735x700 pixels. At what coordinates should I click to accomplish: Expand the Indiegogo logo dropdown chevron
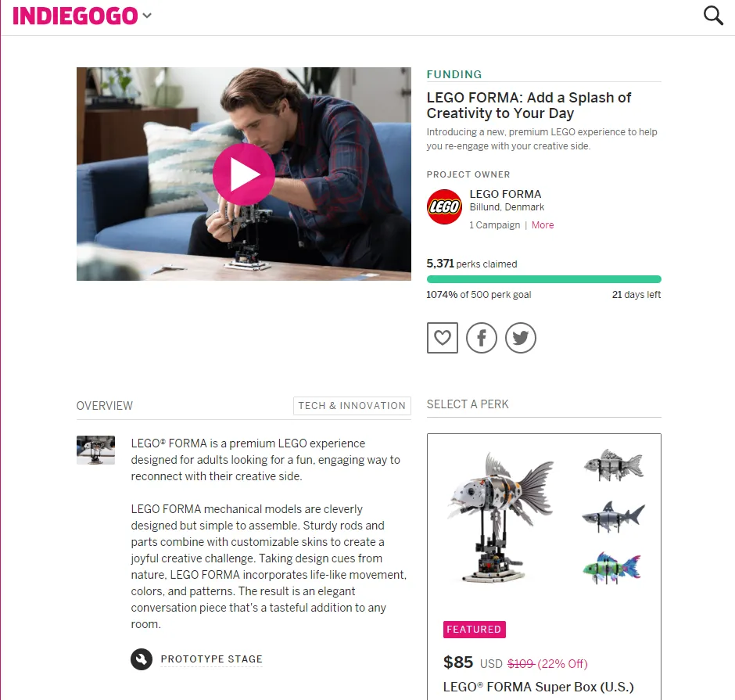pyautogui.click(x=147, y=16)
